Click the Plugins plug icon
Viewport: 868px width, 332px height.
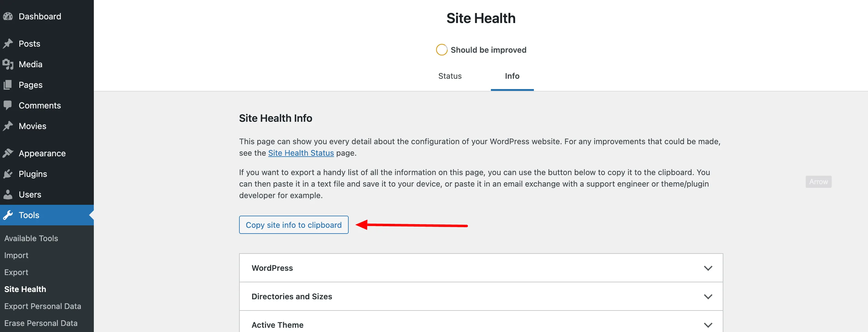coord(8,174)
